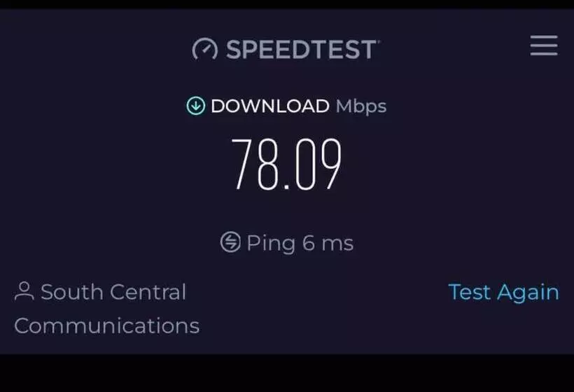Screen dimensions: 574x392
Task: Tap Test Again to rerun test
Action: pos(504,292)
